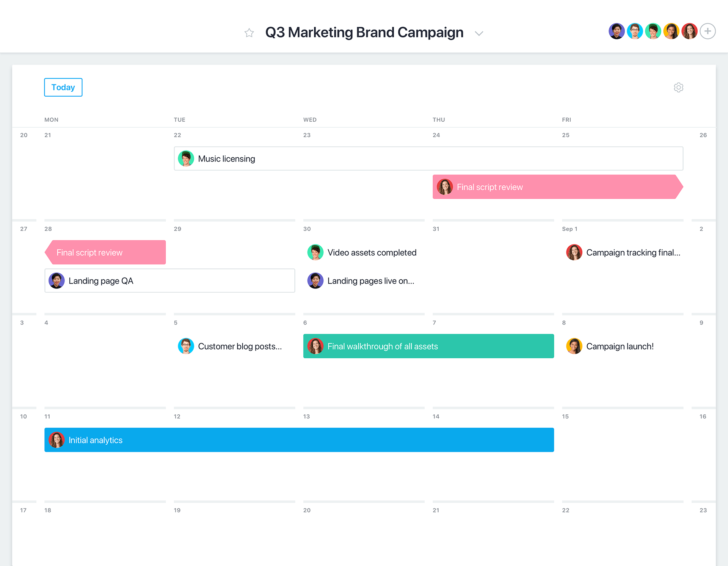This screenshot has width=728, height=566.
Task: Click the Today button
Action: coord(63,87)
